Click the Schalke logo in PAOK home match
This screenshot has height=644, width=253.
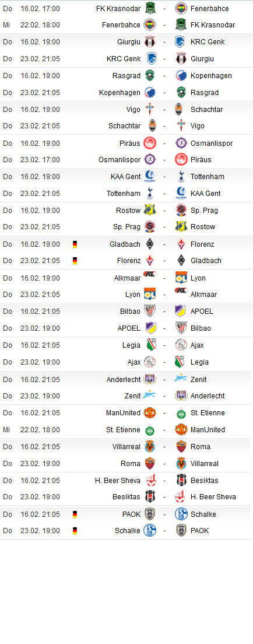tap(181, 514)
